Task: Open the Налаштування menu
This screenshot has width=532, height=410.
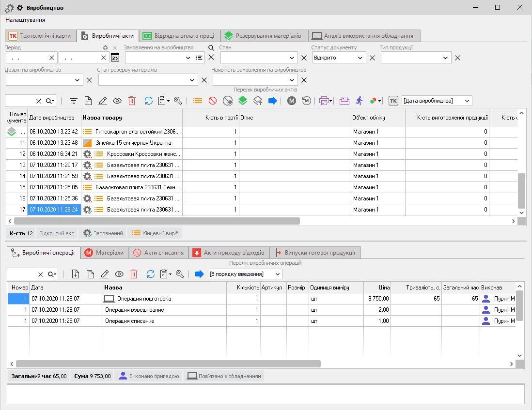Action: 25,20
